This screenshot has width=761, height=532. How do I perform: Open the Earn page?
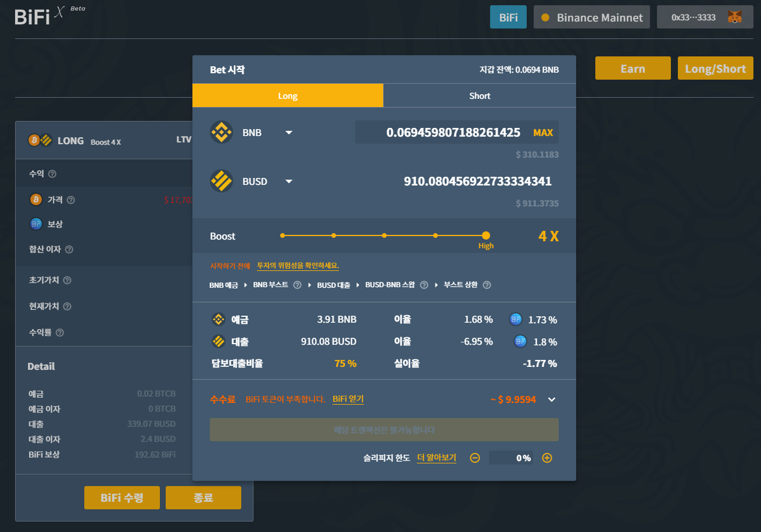(633, 68)
